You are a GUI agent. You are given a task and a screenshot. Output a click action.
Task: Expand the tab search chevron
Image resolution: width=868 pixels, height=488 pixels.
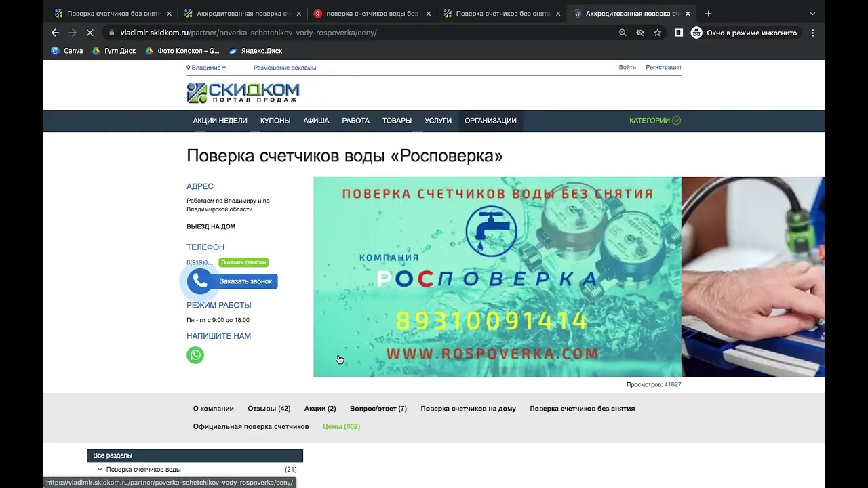point(812,14)
